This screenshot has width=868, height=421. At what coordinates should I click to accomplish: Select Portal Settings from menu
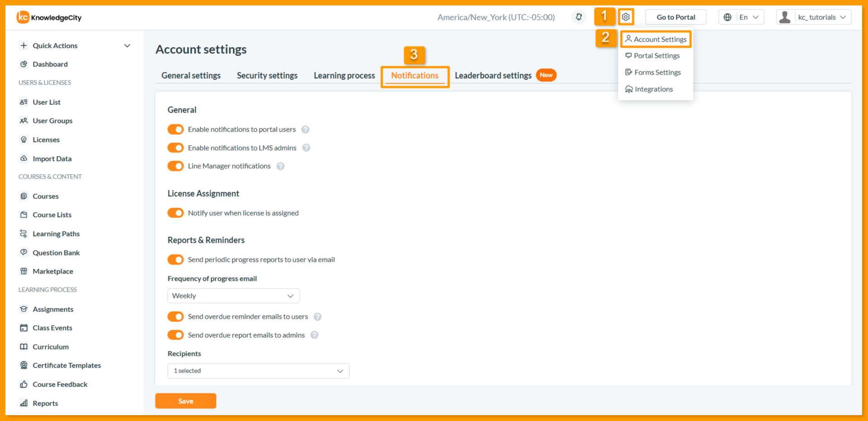tap(652, 56)
